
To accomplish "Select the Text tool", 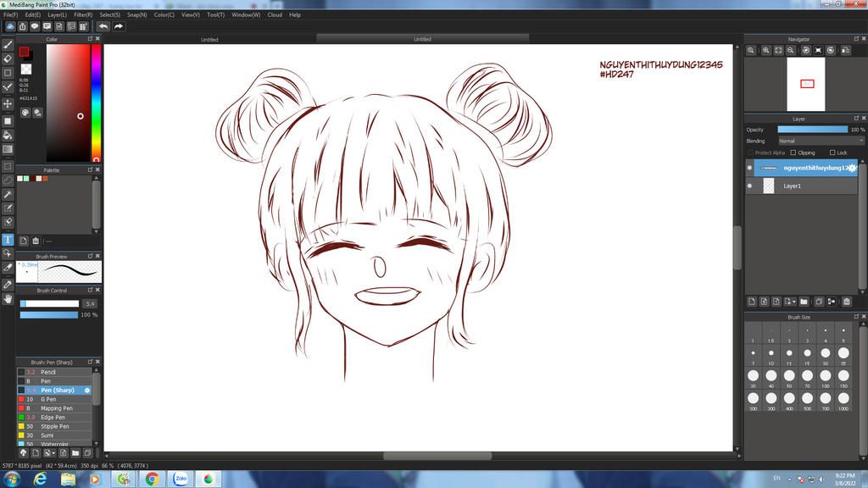I will (8, 240).
